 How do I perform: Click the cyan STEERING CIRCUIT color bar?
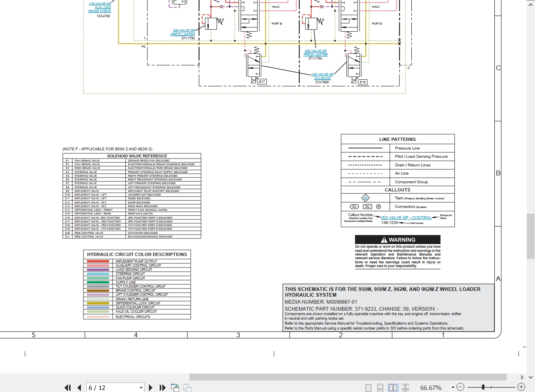pyautogui.click(x=98, y=274)
